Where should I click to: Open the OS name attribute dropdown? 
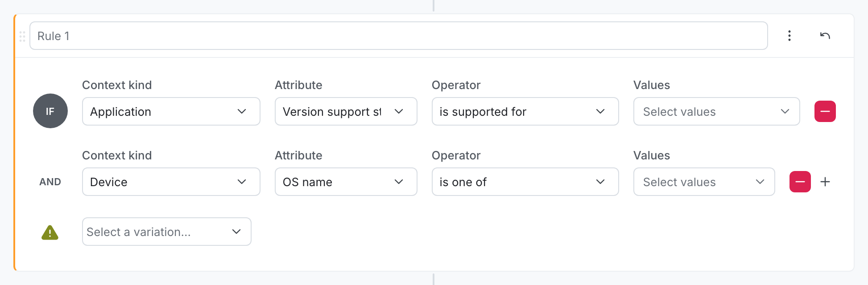[x=346, y=182]
